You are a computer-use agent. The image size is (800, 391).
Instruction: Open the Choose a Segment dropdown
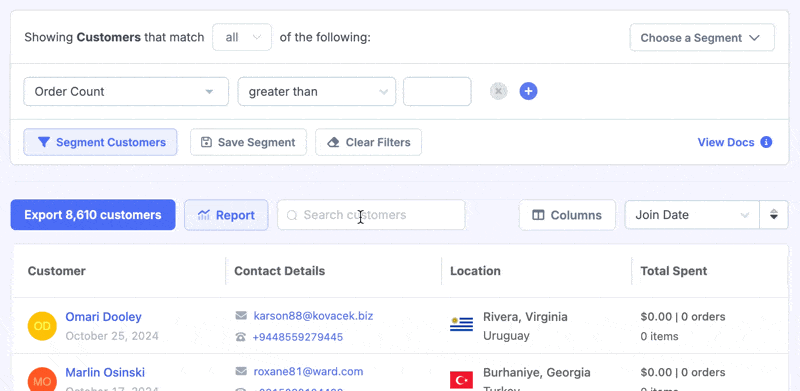[x=702, y=38]
